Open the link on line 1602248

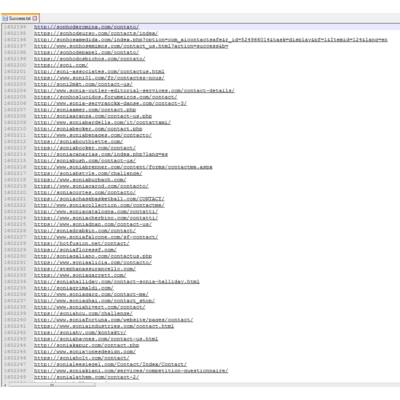point(131,371)
